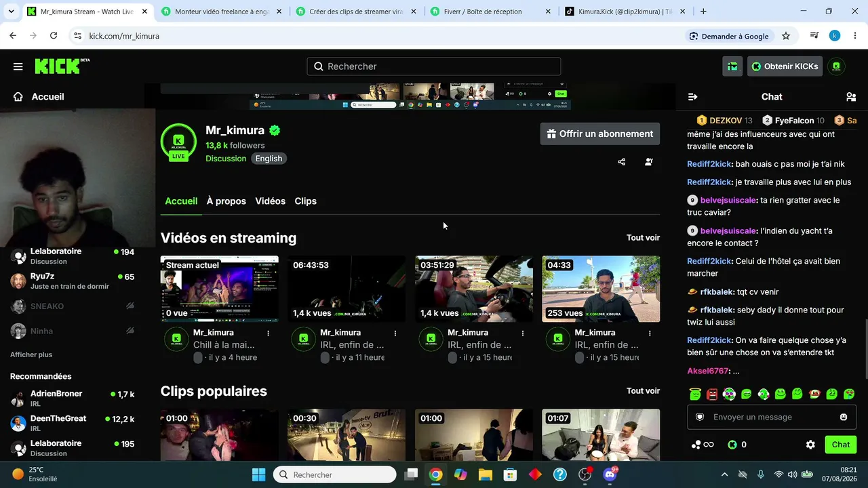The image size is (868, 488).
Task: Click the Chrome address bar URL
Action: pos(124,36)
